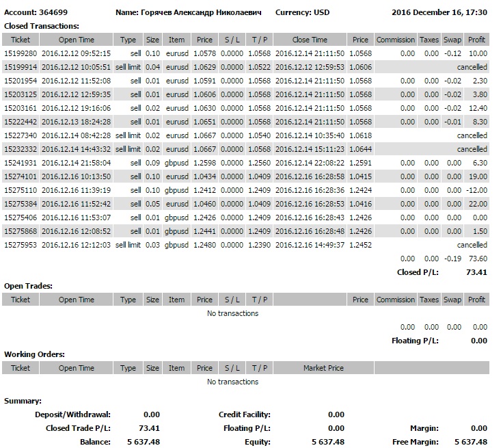The image size is (501, 448).
Task: Click ticket 15275384 row with 22.00 profit
Action: pos(245,204)
